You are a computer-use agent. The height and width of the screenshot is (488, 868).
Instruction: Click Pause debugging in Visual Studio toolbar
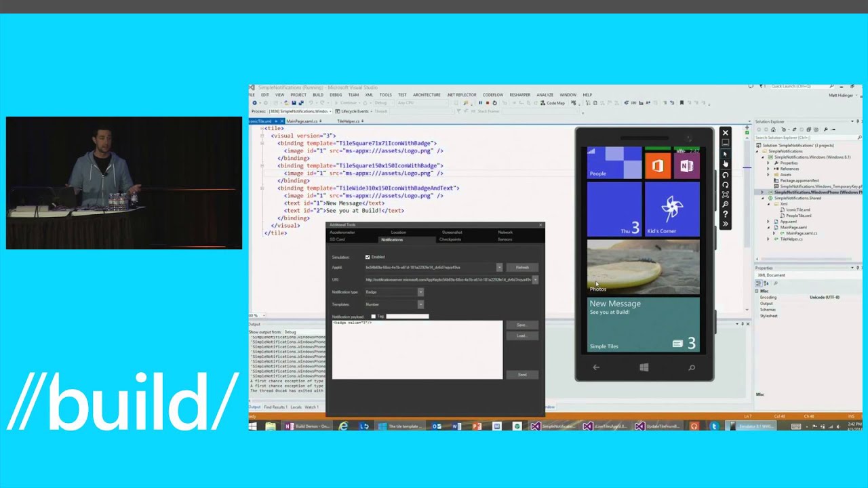pos(481,103)
